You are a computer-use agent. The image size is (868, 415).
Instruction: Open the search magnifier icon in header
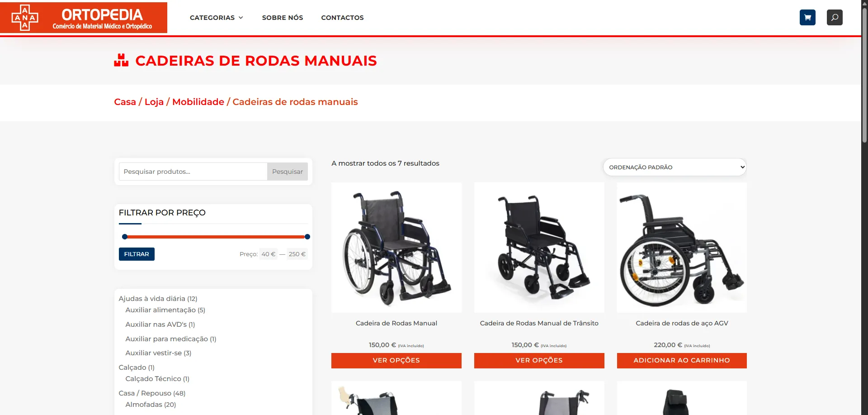(835, 18)
